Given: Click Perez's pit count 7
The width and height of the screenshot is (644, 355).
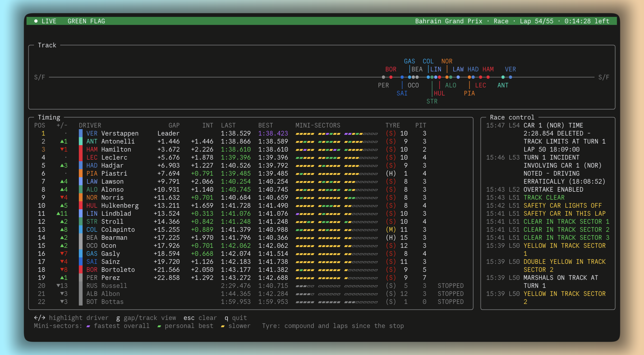Looking at the screenshot, I should (425, 278).
